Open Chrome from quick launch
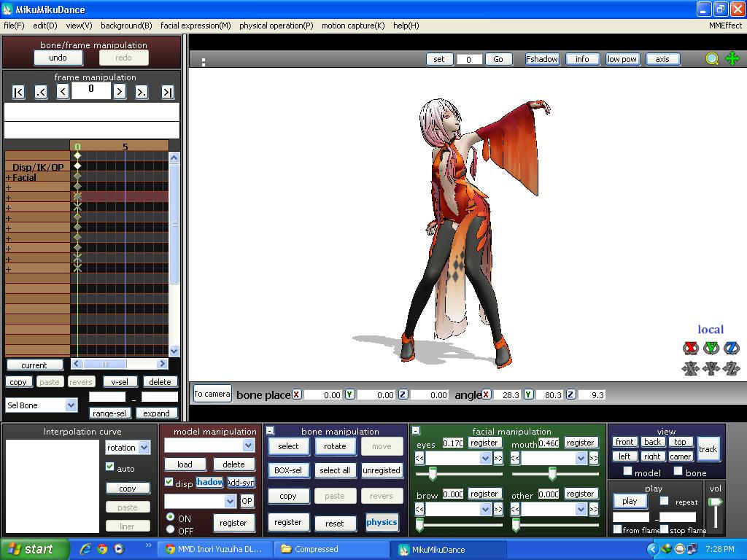 pos(102,549)
